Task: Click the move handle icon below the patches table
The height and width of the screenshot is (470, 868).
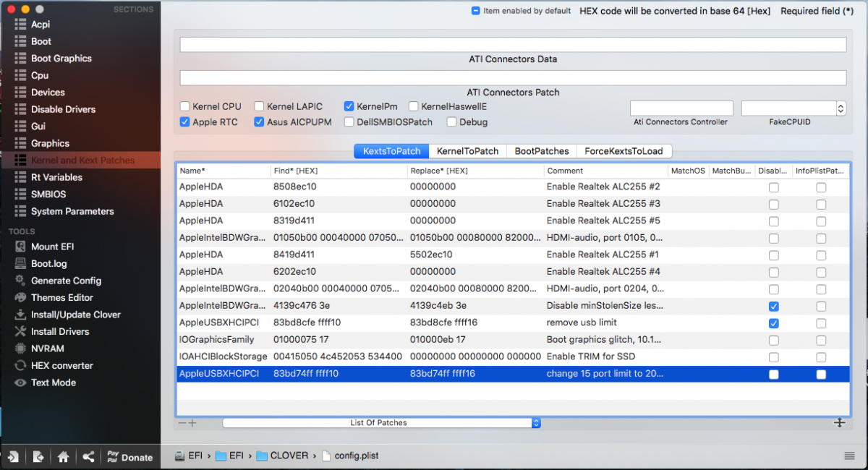Action: click(840, 423)
